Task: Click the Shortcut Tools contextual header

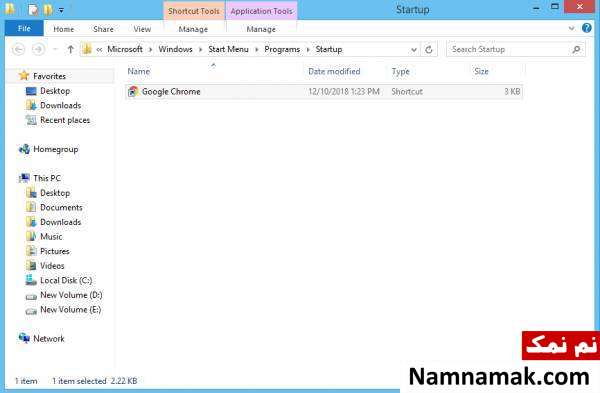Action: 194,11
